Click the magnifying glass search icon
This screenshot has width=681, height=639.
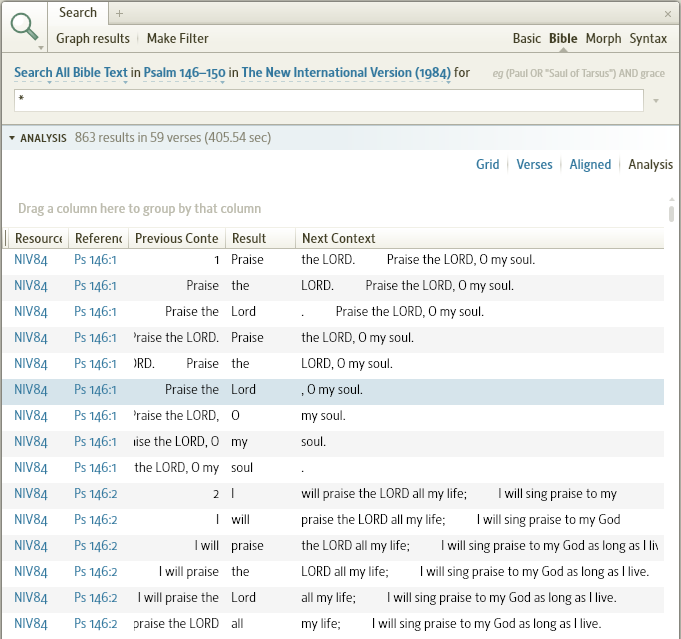24,27
